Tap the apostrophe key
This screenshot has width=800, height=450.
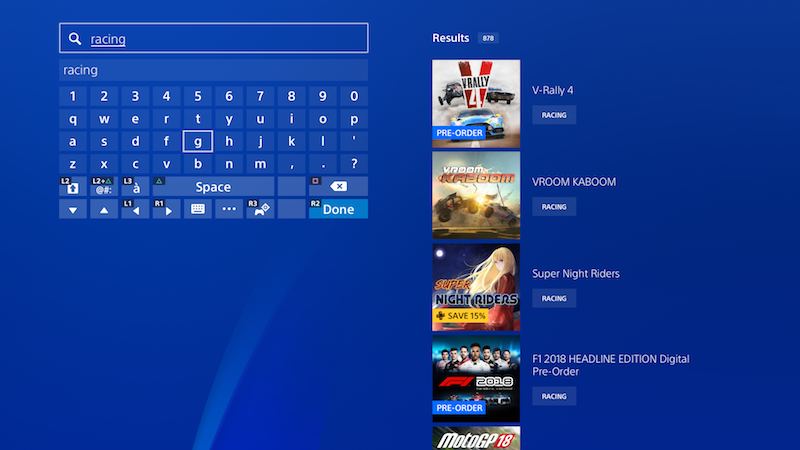coord(354,141)
